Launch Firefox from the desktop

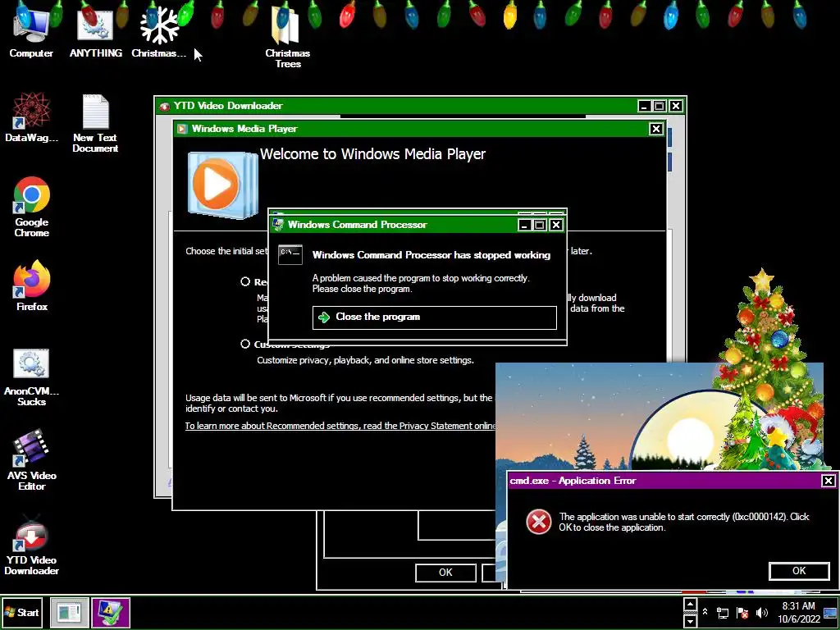tap(32, 285)
